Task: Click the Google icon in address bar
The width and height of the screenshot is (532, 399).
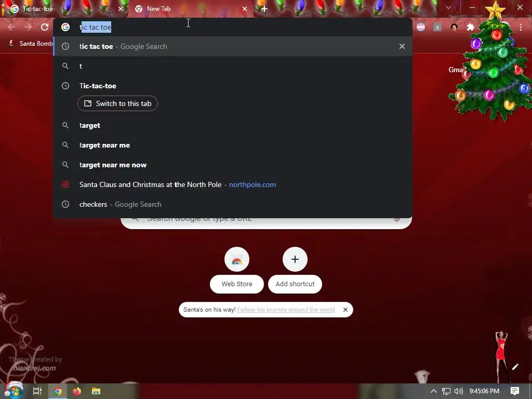Action: (65, 27)
